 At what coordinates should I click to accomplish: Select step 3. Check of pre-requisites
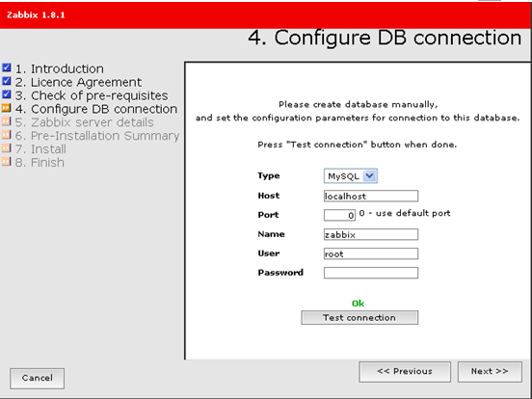(92, 95)
